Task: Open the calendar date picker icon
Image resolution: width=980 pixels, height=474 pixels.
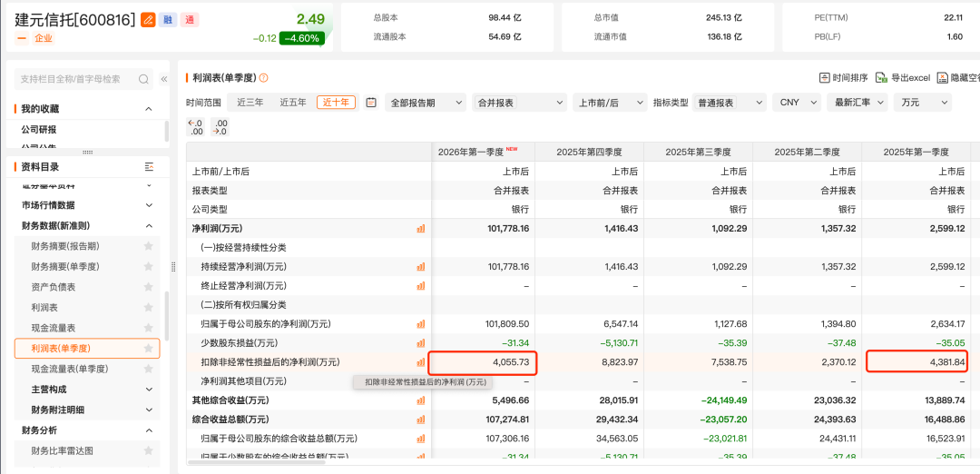Action: [x=371, y=102]
